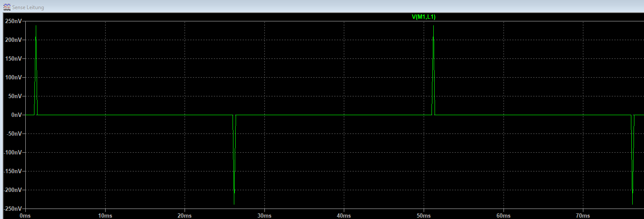This screenshot has width=644, height=219.
Task: Click the 50ms time axis label
Action: [x=424, y=216]
